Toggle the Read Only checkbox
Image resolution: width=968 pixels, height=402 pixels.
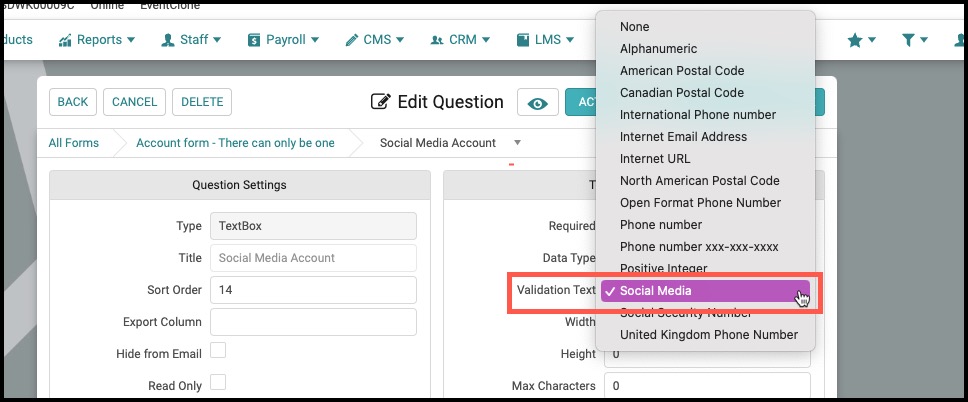click(x=218, y=382)
